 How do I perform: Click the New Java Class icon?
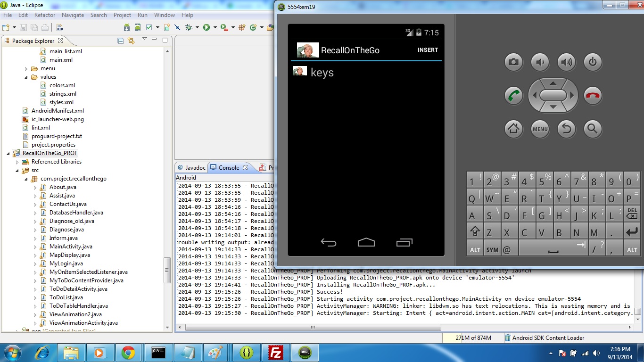[x=253, y=27]
